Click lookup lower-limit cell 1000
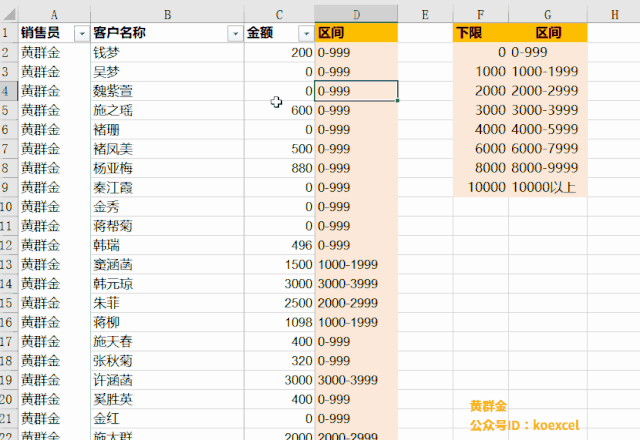The width and height of the screenshot is (640, 440). point(481,71)
